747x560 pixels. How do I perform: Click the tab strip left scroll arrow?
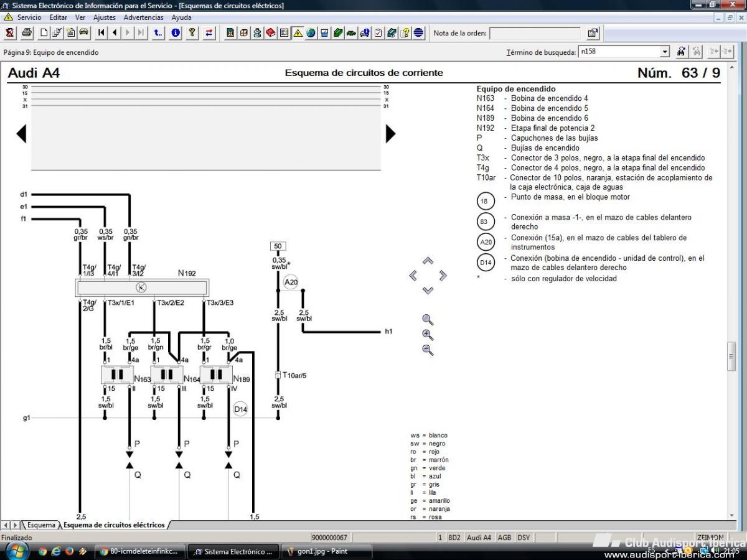[x=5, y=525]
